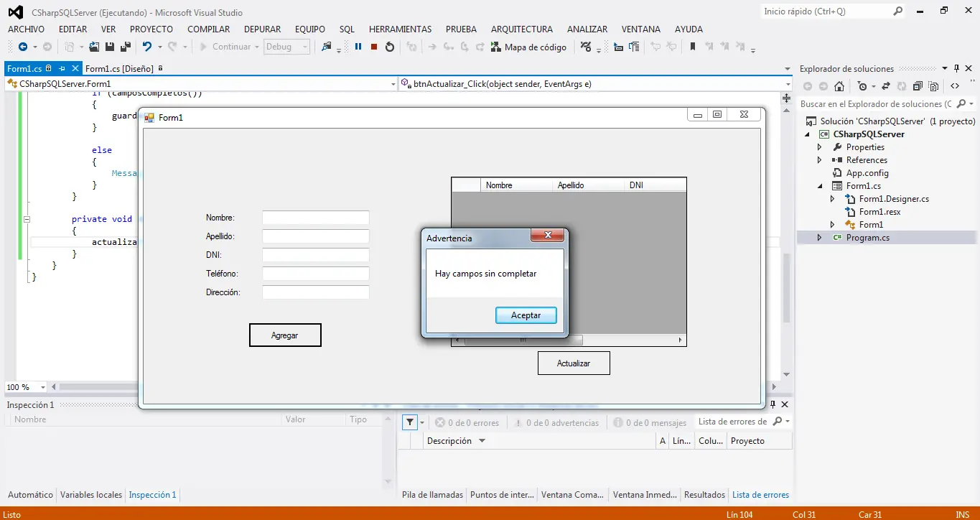Expand the Properties node

(x=819, y=147)
